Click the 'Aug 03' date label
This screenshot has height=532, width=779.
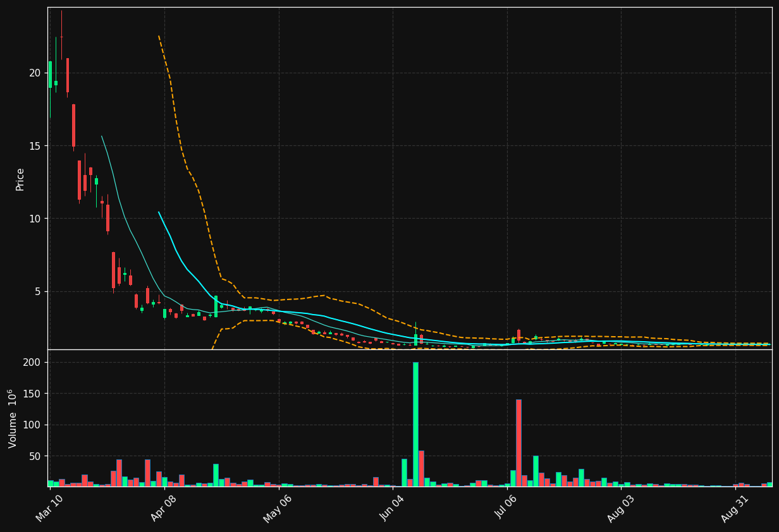pos(620,509)
